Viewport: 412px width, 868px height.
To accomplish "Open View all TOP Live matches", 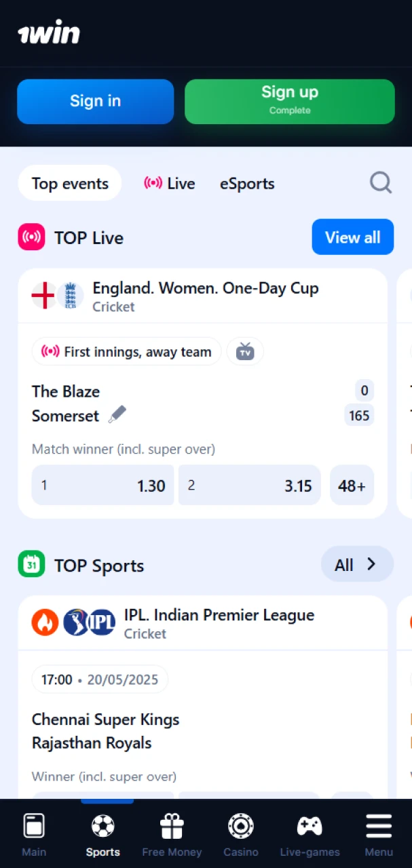I will click(x=352, y=237).
